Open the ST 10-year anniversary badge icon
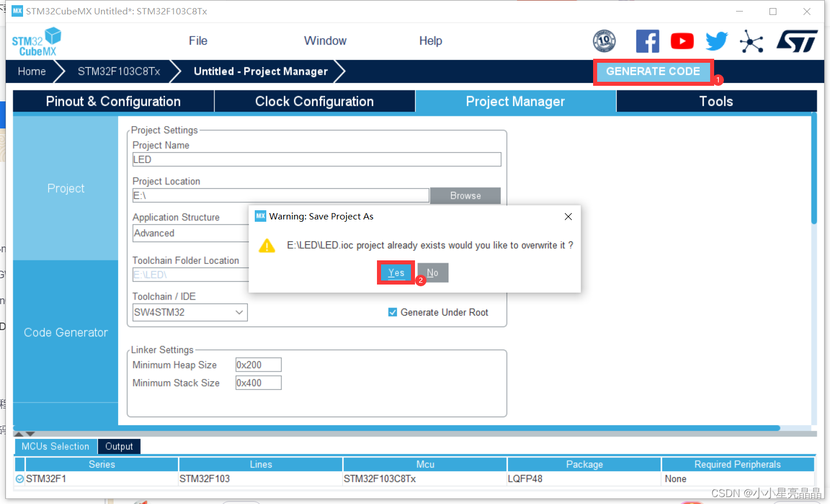 point(604,41)
